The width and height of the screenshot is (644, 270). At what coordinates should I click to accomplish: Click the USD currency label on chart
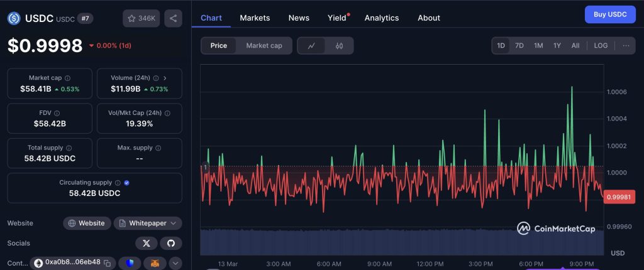coord(618,253)
